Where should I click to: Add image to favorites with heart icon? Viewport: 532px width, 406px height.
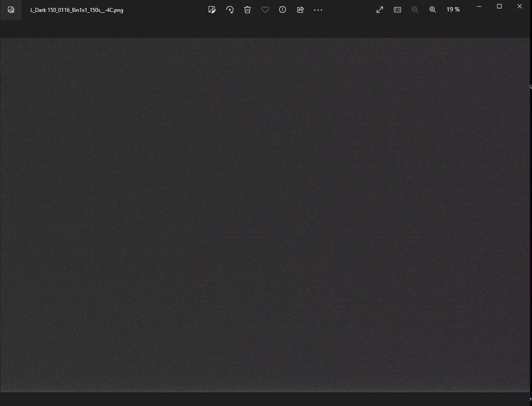coord(265,10)
